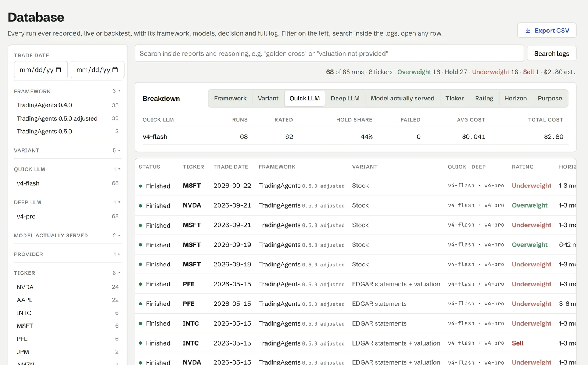Click Underweight 18 in the summary line
The width and height of the screenshot is (588, 365).
click(x=495, y=72)
